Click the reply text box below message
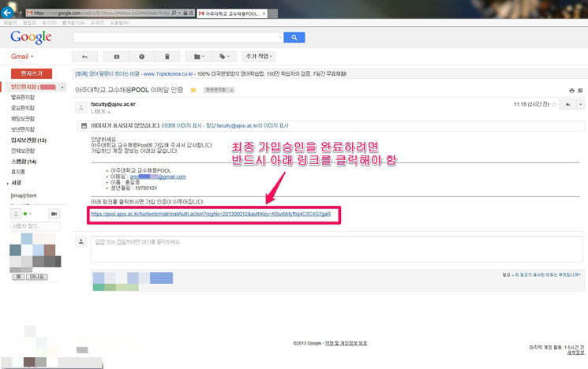 pos(336,249)
